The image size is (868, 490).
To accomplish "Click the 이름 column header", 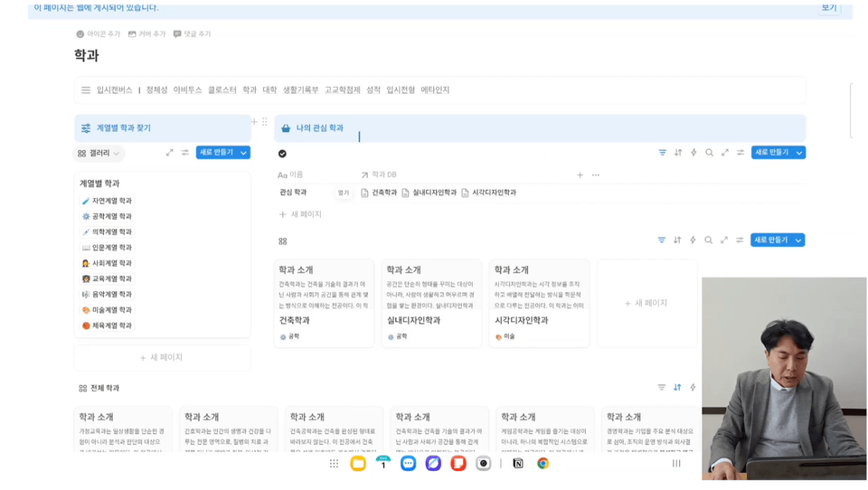I will (290, 175).
